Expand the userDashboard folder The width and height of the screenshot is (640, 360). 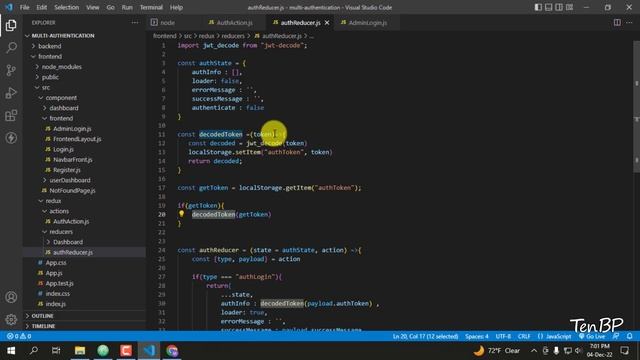click(x=70, y=180)
